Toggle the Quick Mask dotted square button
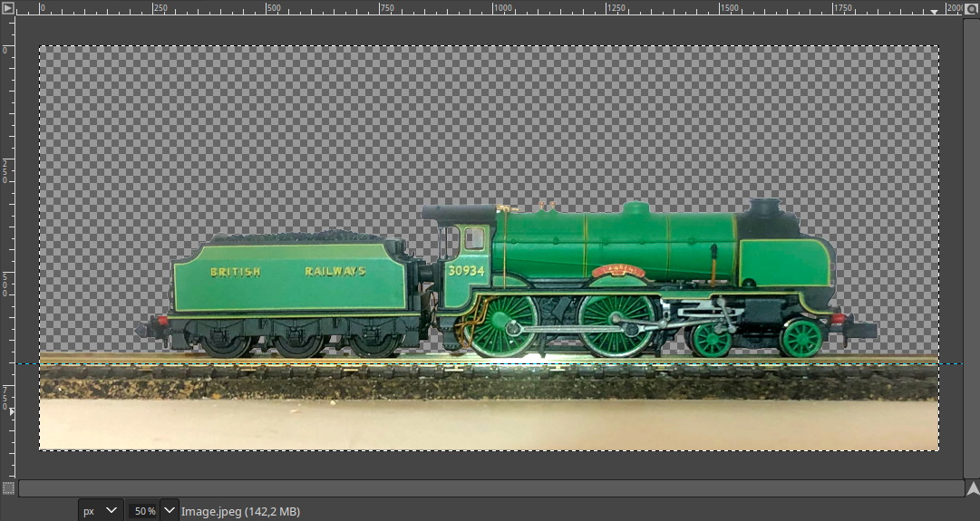The image size is (980, 521). [x=7, y=487]
